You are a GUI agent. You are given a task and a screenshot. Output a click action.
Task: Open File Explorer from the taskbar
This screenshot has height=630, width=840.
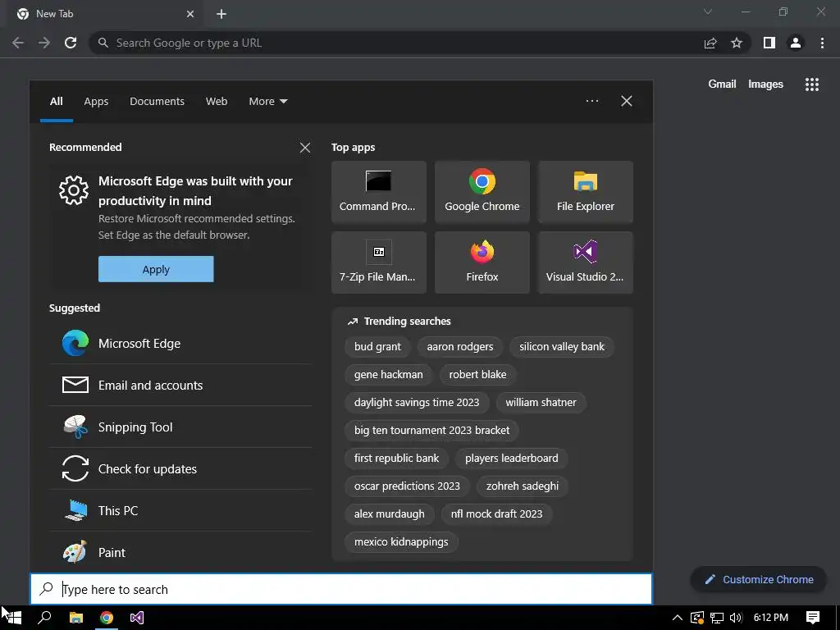[76, 618]
